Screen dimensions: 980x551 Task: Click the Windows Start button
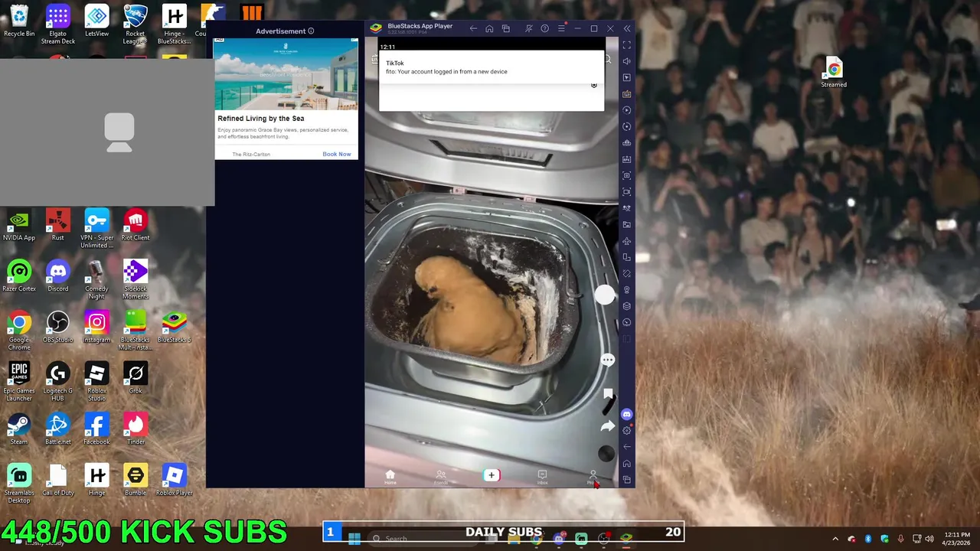(354, 539)
